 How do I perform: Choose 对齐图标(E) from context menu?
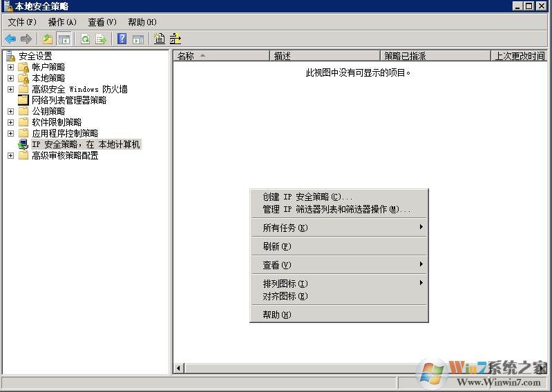tap(339, 296)
